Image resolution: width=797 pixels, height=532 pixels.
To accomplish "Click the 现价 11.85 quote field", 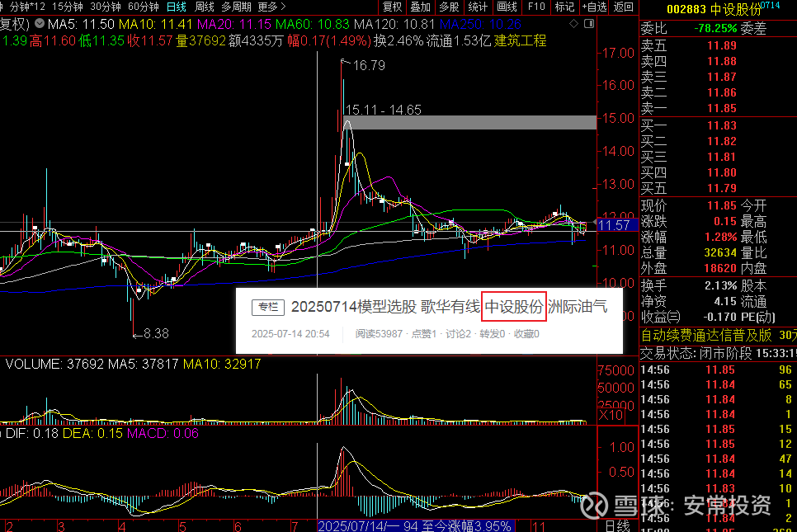I will (x=689, y=205).
